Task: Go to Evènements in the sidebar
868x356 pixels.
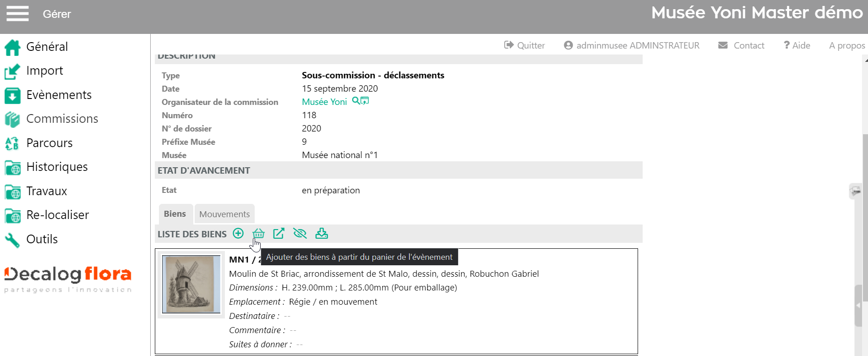Action: tap(59, 95)
